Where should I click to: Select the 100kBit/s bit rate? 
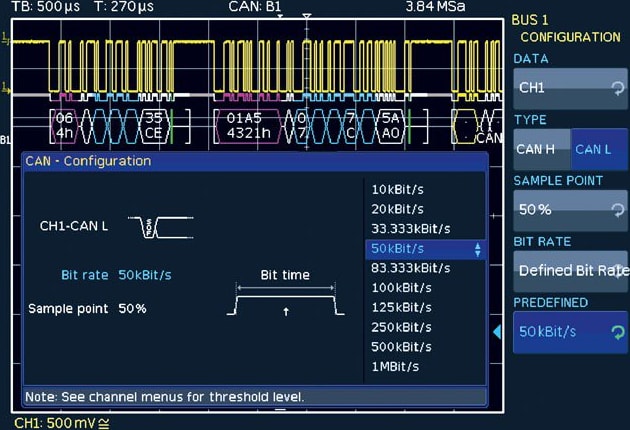click(x=401, y=288)
